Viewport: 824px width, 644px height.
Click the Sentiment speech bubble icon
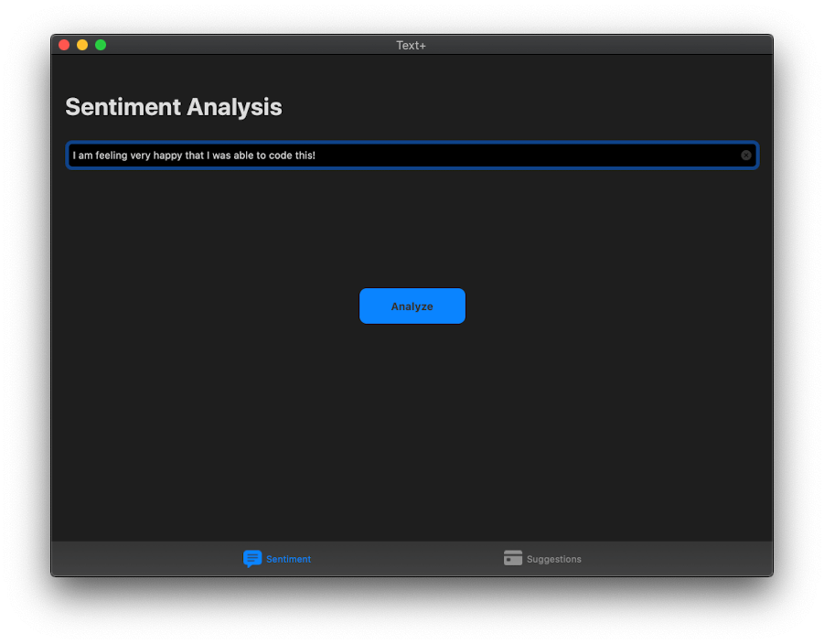(x=252, y=559)
